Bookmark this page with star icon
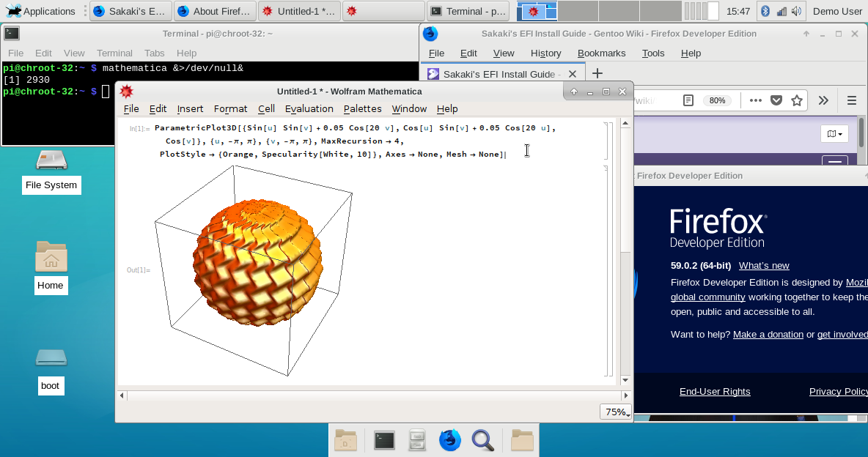This screenshot has height=457, width=868. tap(797, 100)
